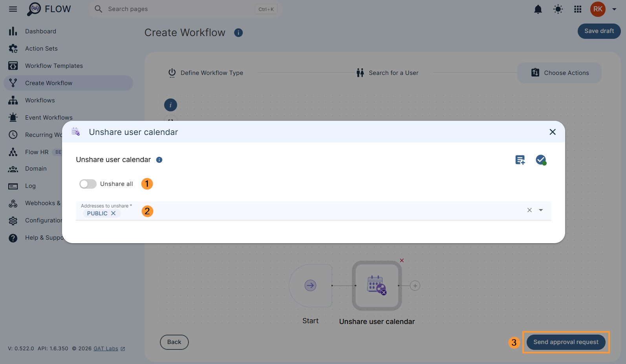Image resolution: width=626 pixels, height=364 pixels.
Task: Clear all Addresses to unshare values
Action: (529, 210)
